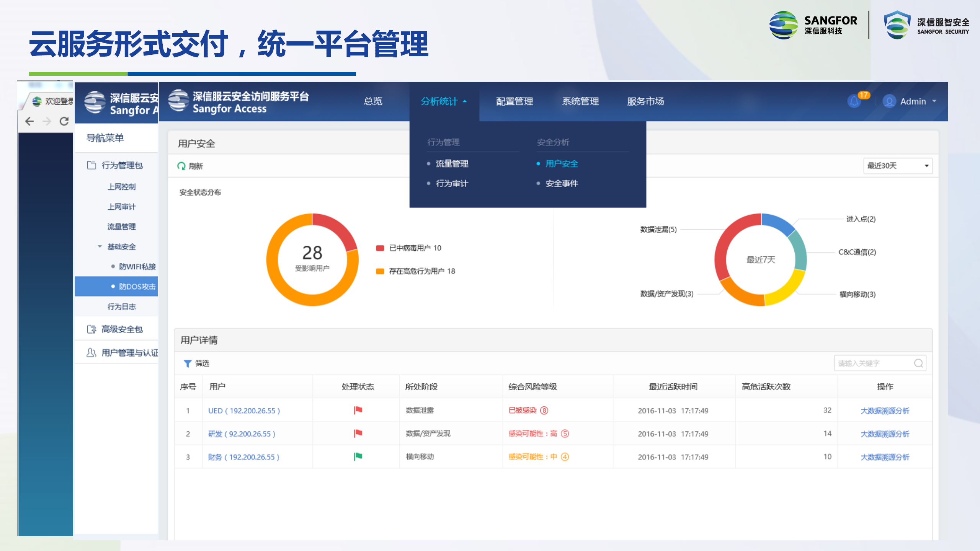Open 大数据溯源分析 for UED row
This screenshot has width=980, height=551.
[x=885, y=411]
